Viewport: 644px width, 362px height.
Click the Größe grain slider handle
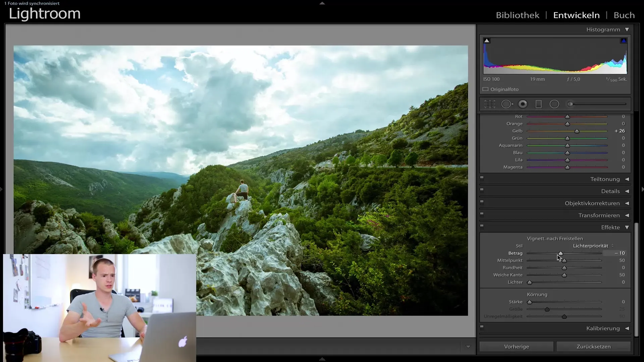tap(547, 310)
